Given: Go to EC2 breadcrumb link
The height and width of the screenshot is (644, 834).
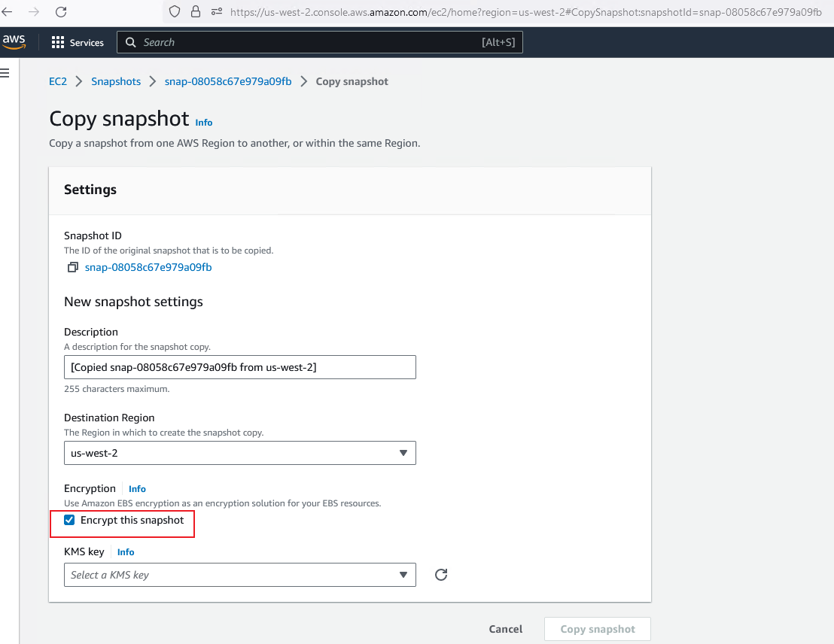Looking at the screenshot, I should 58,81.
